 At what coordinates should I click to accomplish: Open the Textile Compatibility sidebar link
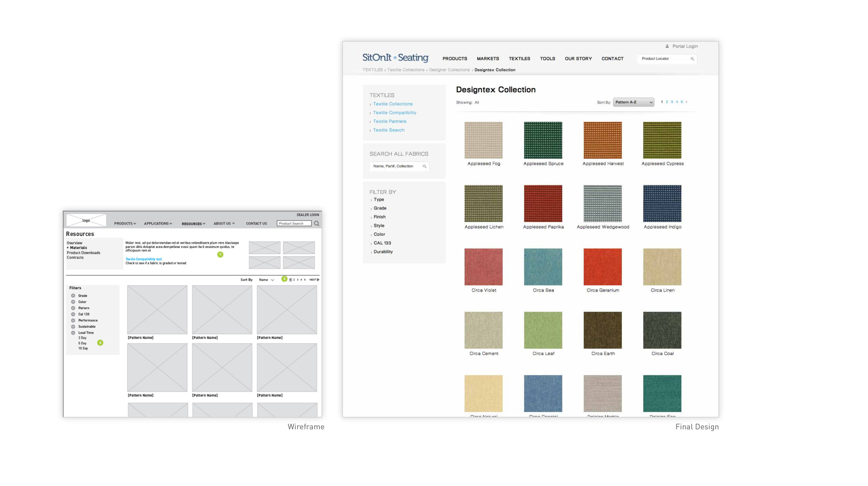[x=394, y=113]
